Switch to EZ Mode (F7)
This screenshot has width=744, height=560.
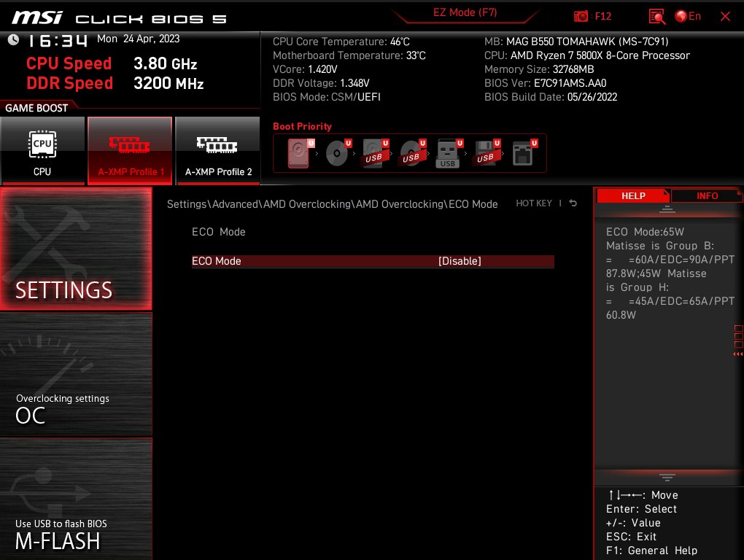coord(465,12)
